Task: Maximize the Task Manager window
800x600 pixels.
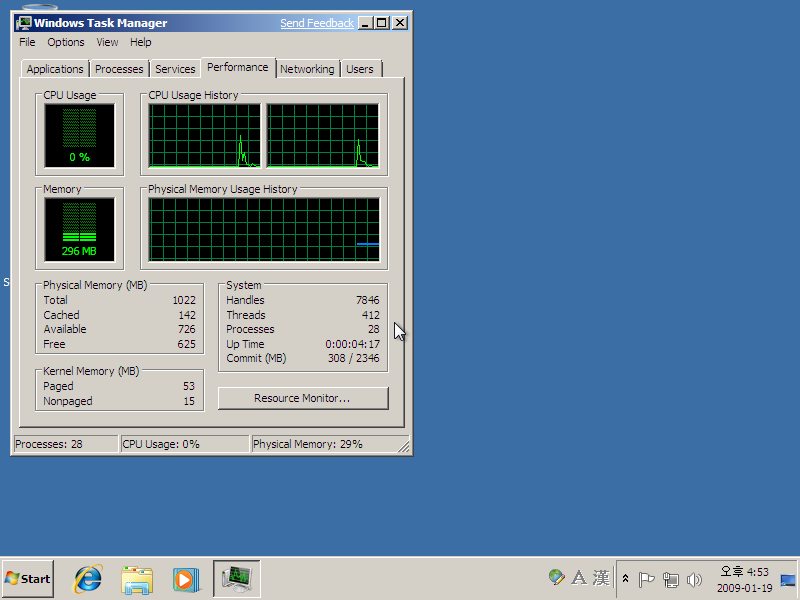Action: [382, 23]
